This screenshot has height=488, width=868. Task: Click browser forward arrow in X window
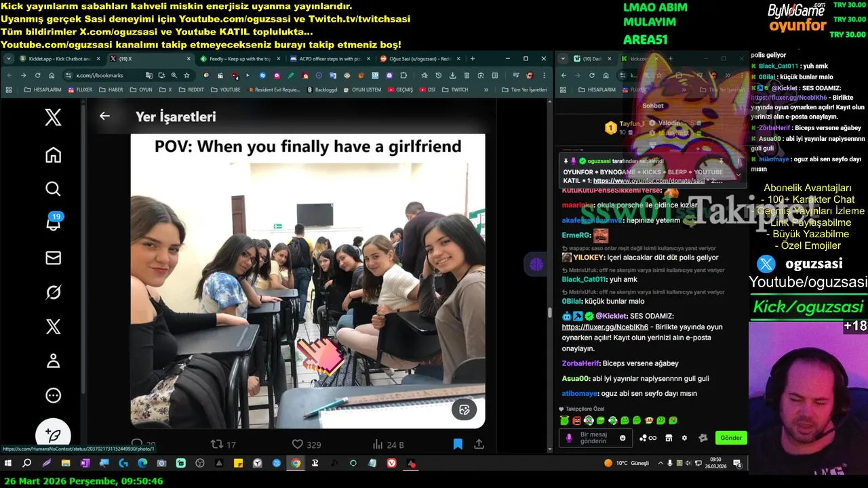coord(23,75)
